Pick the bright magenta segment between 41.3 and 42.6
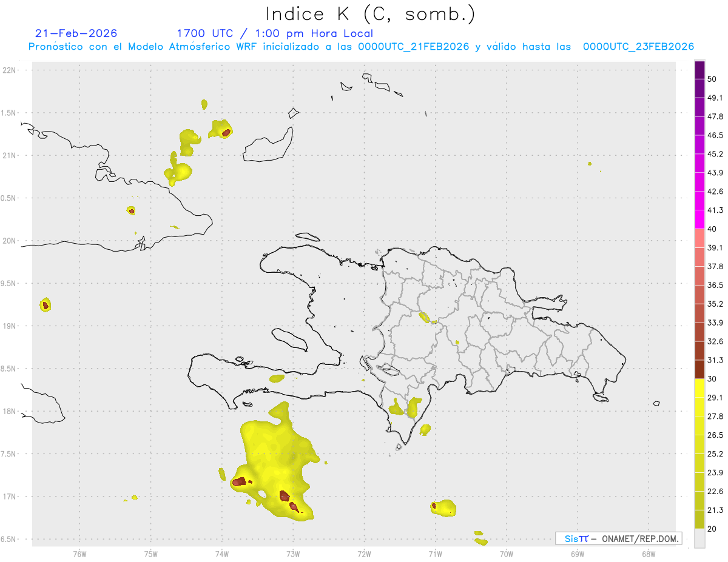 [x=699, y=201]
